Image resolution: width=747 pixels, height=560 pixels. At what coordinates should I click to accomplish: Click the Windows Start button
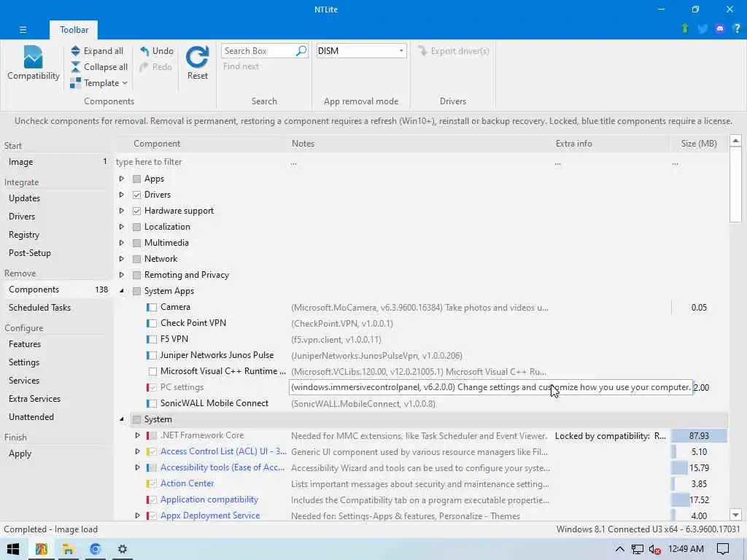(x=13, y=549)
